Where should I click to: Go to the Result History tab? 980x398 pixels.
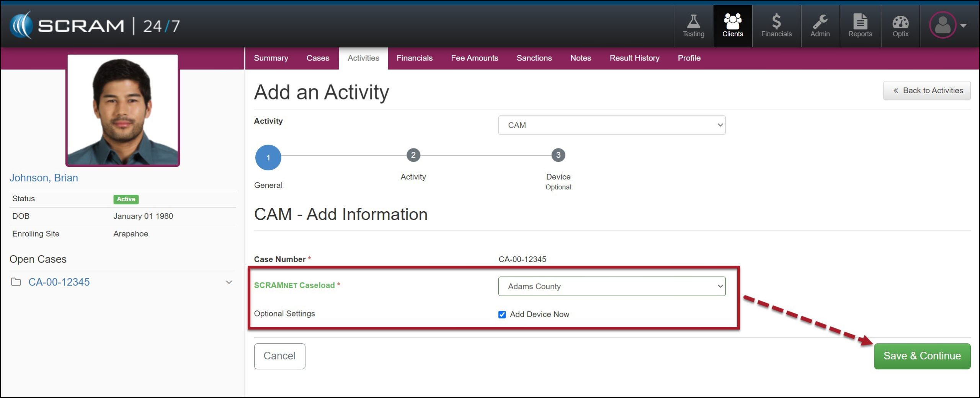click(634, 58)
